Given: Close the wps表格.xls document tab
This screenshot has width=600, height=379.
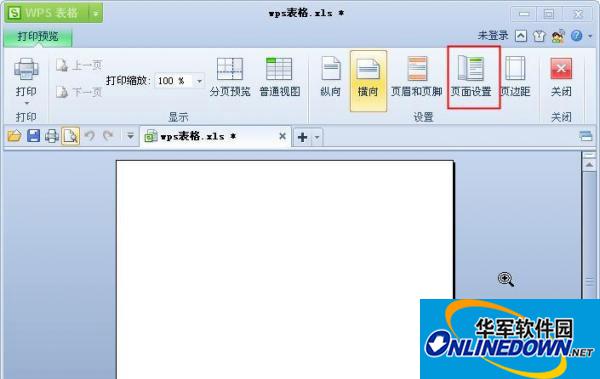Looking at the screenshot, I should click(282, 136).
